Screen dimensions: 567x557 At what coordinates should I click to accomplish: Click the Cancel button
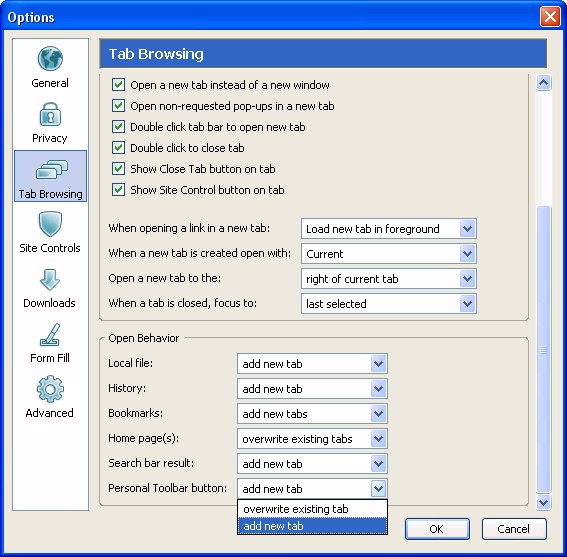[514, 529]
